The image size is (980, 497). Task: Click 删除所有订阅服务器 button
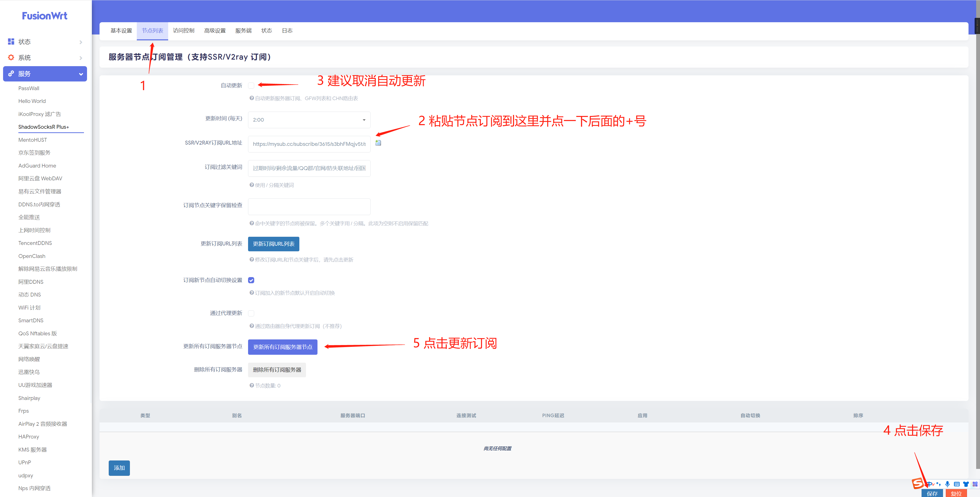(277, 369)
